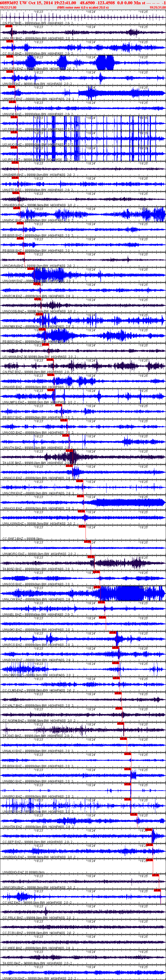Screen dimensions: 166x980
Task: Select the 'UW.VGB EHZ' station label
Action: tap(12, 114)
